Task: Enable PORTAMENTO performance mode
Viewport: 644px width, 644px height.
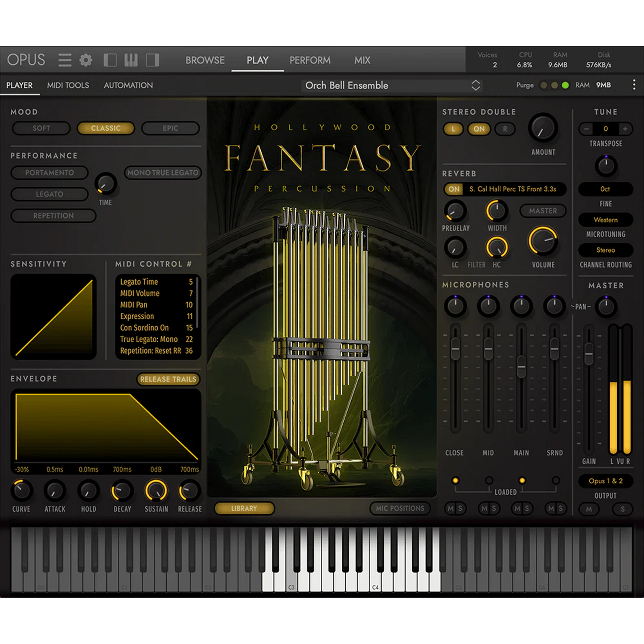Action: click(49, 172)
